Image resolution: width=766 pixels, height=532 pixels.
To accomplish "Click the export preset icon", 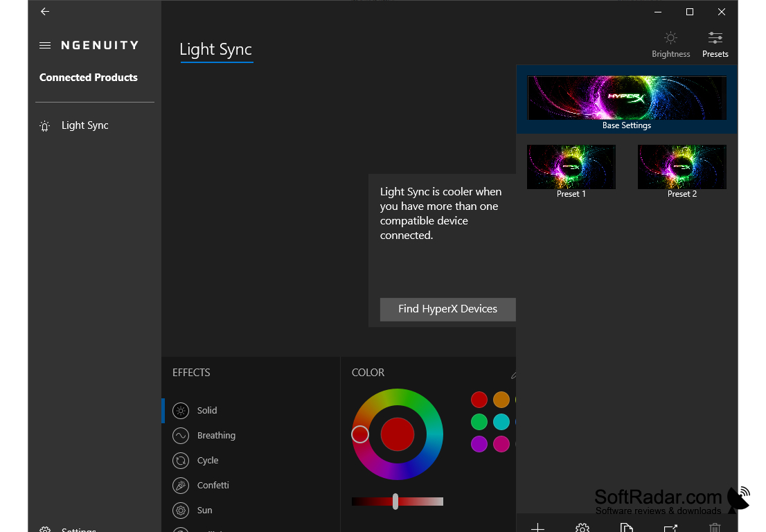I will pos(670,527).
